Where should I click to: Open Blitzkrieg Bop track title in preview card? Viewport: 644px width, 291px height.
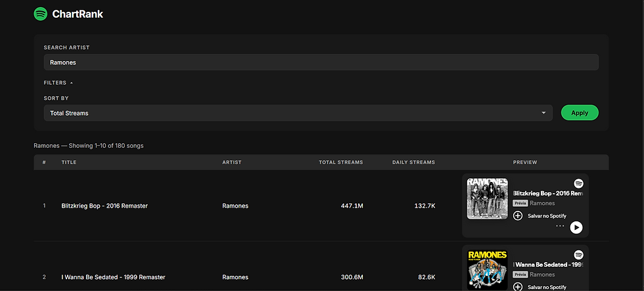[x=548, y=193]
